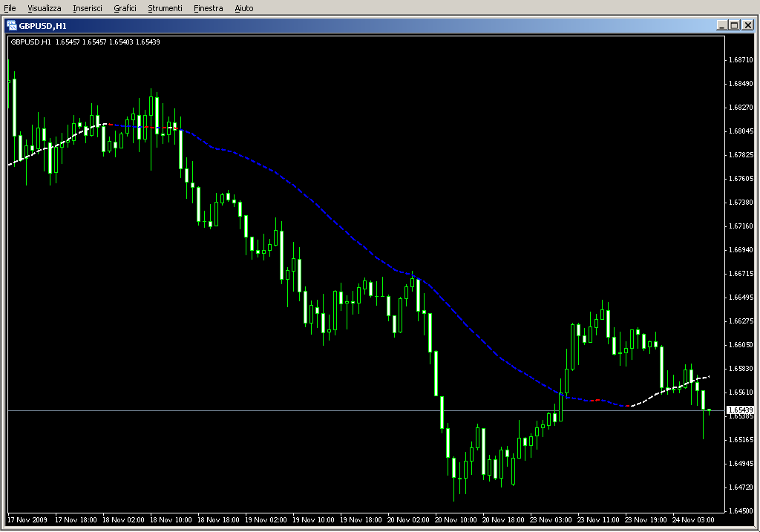Click price scale value 1.65830
This screenshot has width=760, height=532.
[x=741, y=369]
